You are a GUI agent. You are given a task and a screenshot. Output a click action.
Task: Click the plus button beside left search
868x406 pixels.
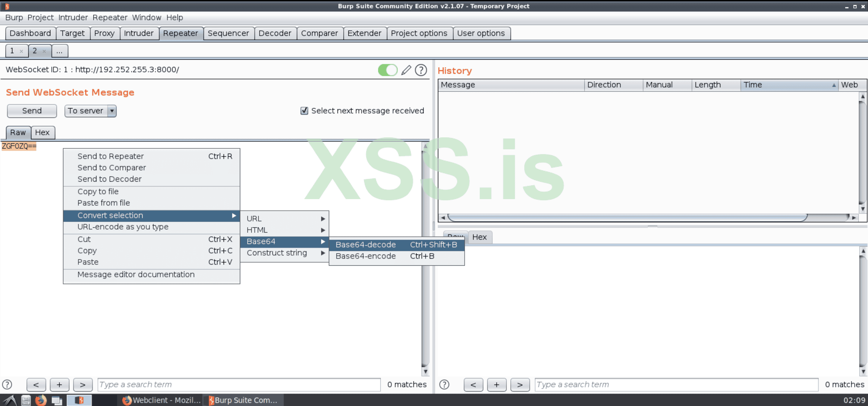click(x=59, y=384)
